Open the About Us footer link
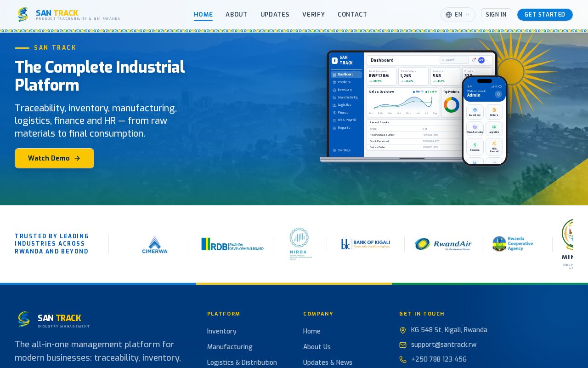The image size is (588, 368). point(317,347)
